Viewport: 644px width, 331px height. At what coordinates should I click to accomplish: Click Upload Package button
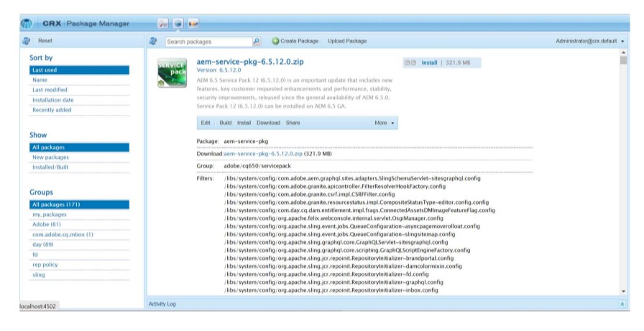[347, 41]
